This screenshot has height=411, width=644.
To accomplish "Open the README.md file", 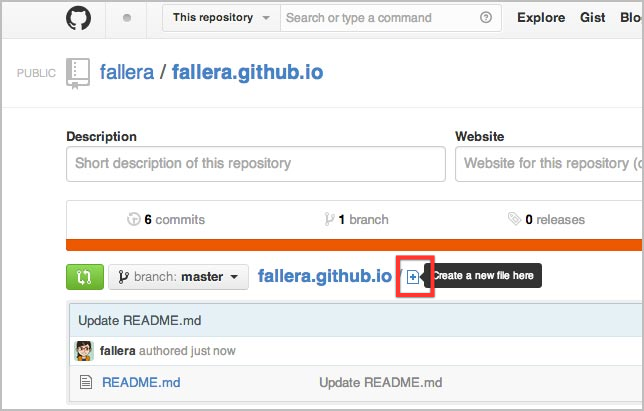I will point(141,382).
